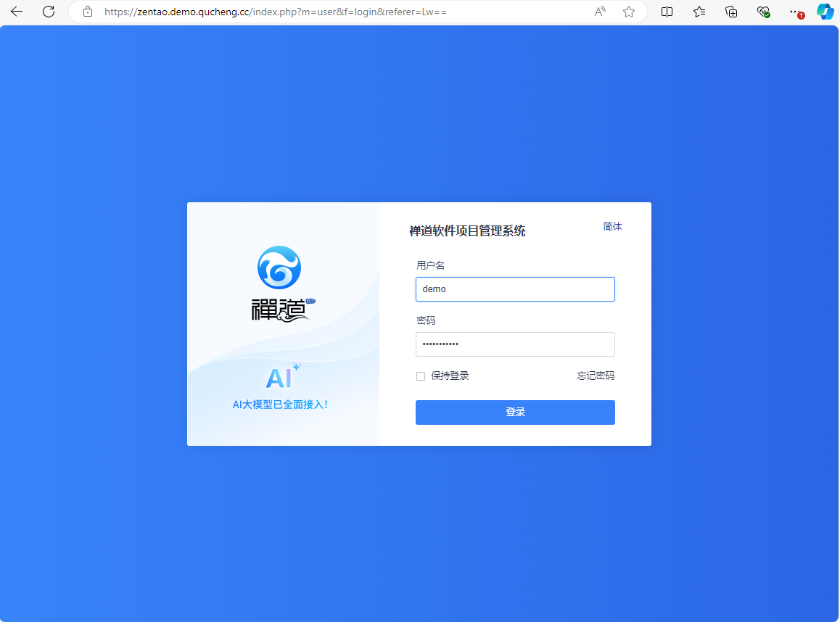Image resolution: width=840 pixels, height=622 pixels.
Task: Reload the page with the refresh icon
Action: pyautogui.click(x=49, y=12)
